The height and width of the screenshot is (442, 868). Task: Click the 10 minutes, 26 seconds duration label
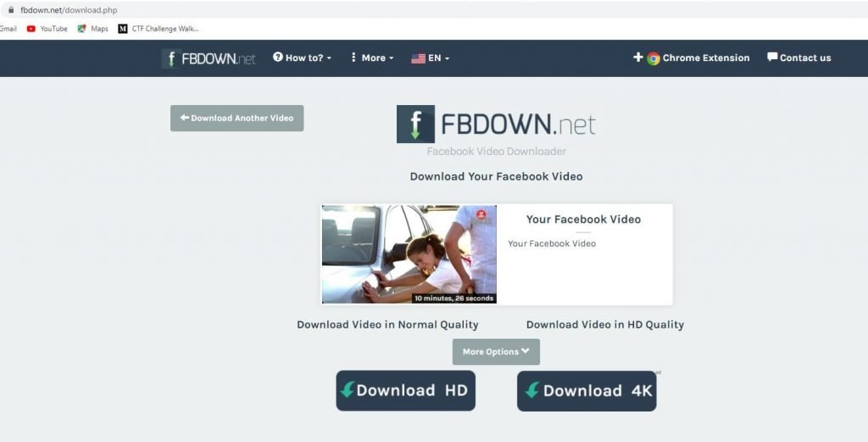[x=454, y=298]
